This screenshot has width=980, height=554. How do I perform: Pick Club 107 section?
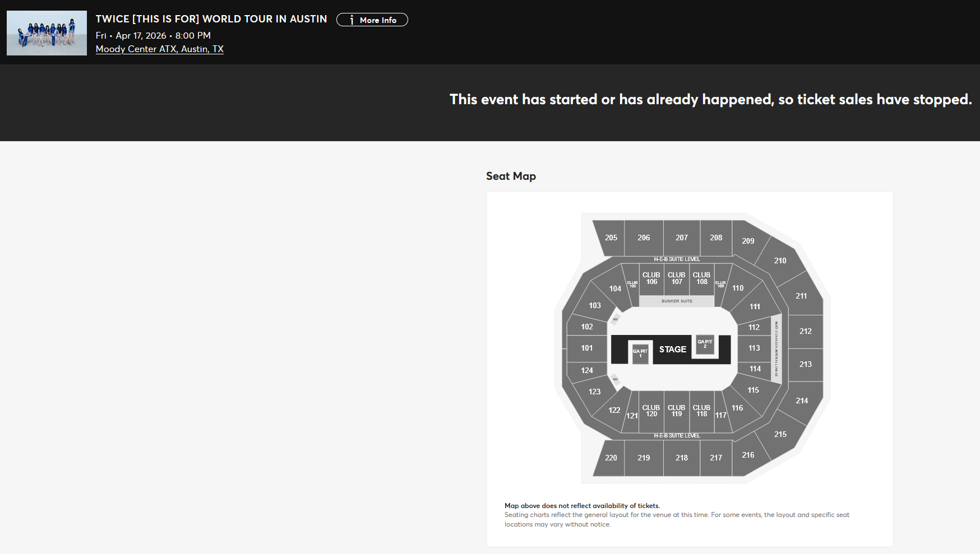tap(677, 278)
